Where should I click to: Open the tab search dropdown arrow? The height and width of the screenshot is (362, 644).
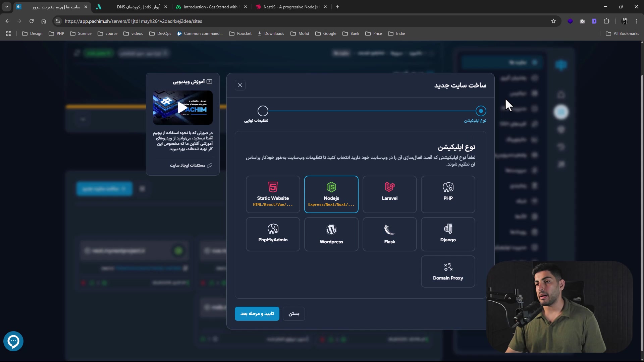[x=7, y=7]
